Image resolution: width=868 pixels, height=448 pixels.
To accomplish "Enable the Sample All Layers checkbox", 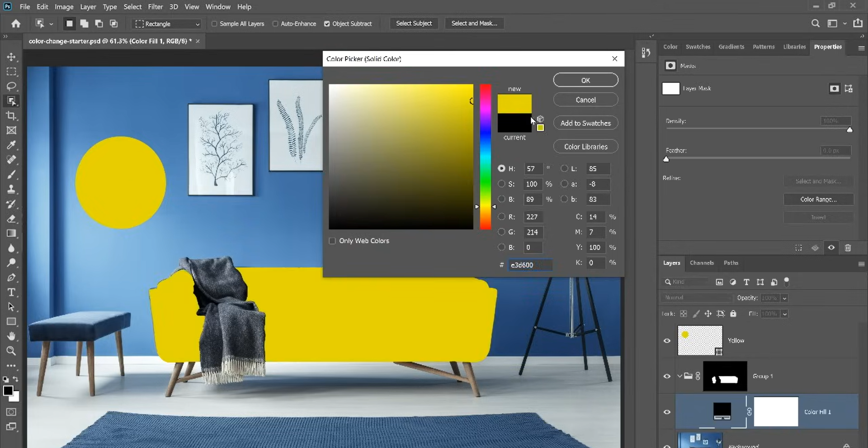I will tap(214, 24).
